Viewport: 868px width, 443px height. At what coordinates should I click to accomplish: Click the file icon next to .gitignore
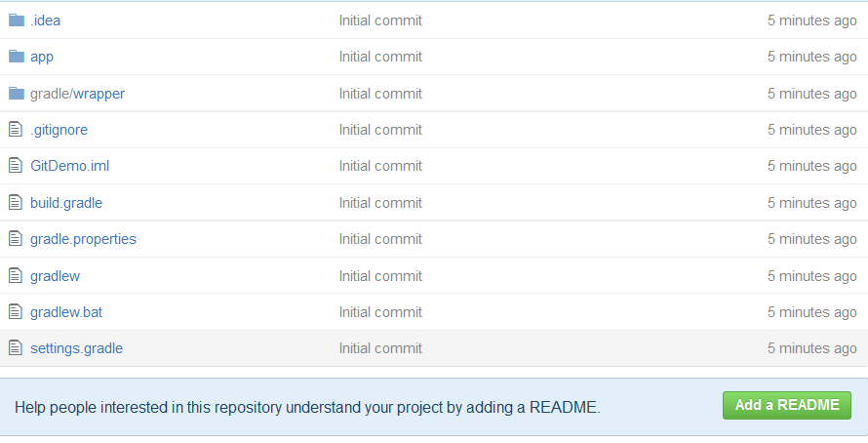[x=15, y=130]
